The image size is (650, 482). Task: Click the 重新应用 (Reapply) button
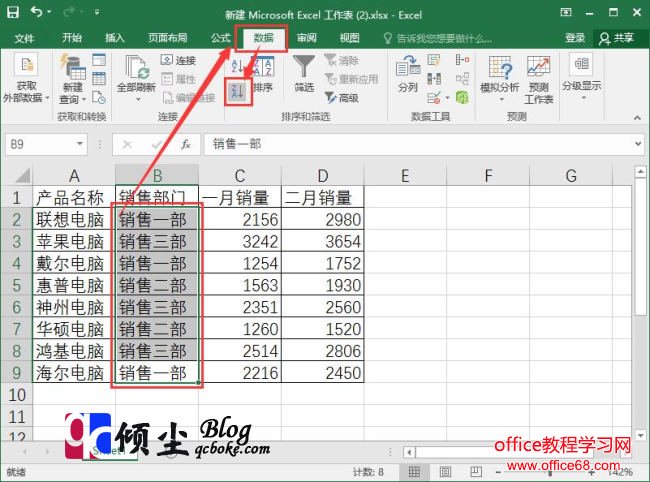tap(352, 79)
